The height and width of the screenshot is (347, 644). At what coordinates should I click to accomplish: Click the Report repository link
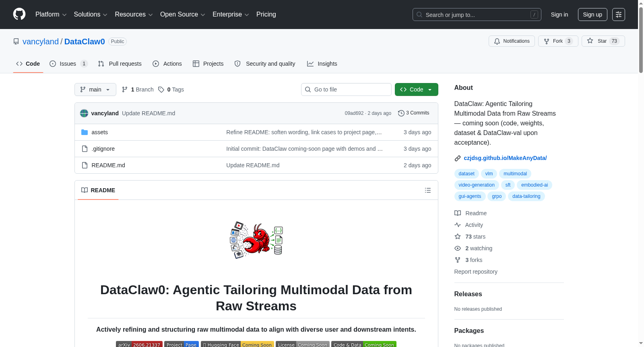[476, 272]
